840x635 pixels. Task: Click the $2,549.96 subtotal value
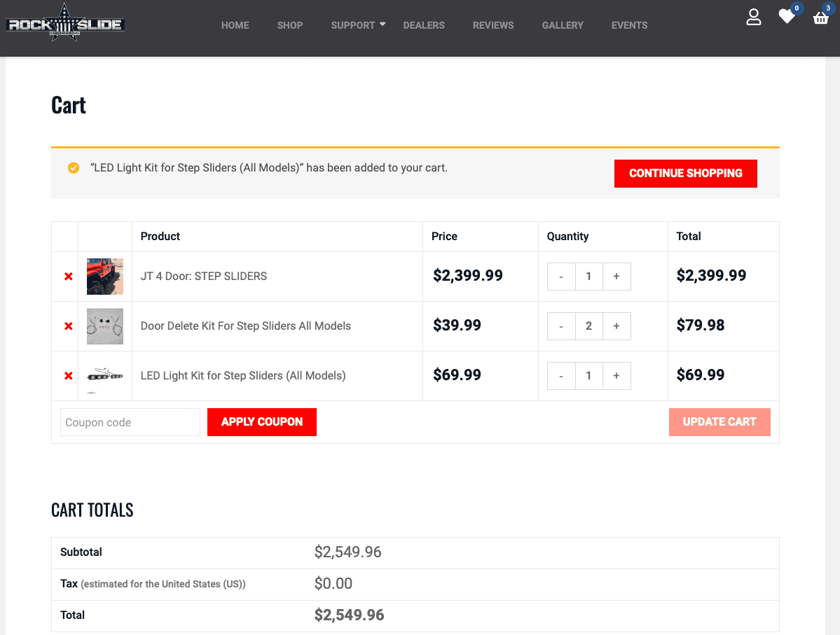pyautogui.click(x=347, y=552)
